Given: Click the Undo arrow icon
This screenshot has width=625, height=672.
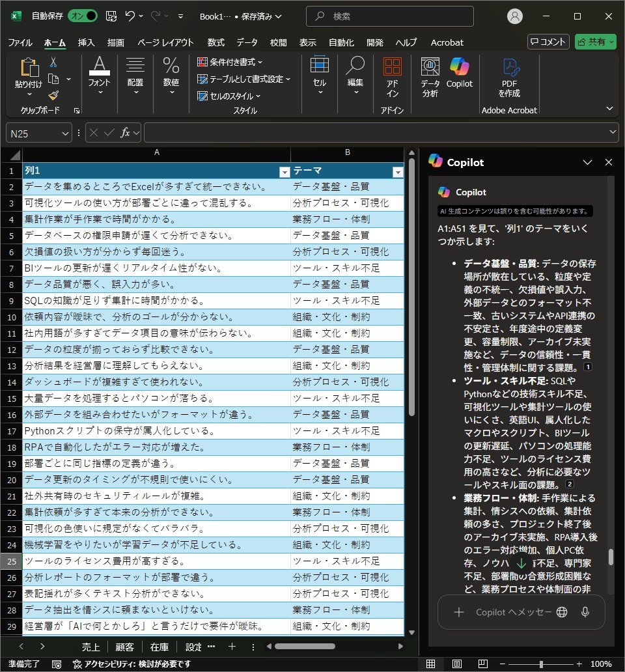Looking at the screenshot, I should [x=130, y=16].
